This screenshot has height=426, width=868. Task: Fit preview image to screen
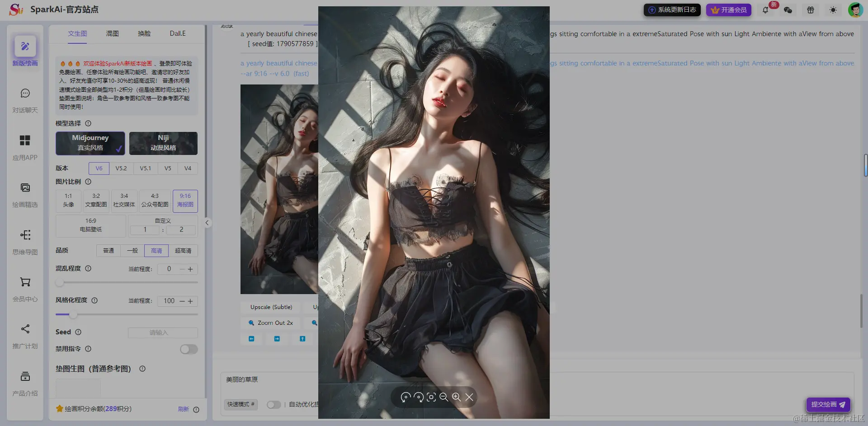click(431, 397)
